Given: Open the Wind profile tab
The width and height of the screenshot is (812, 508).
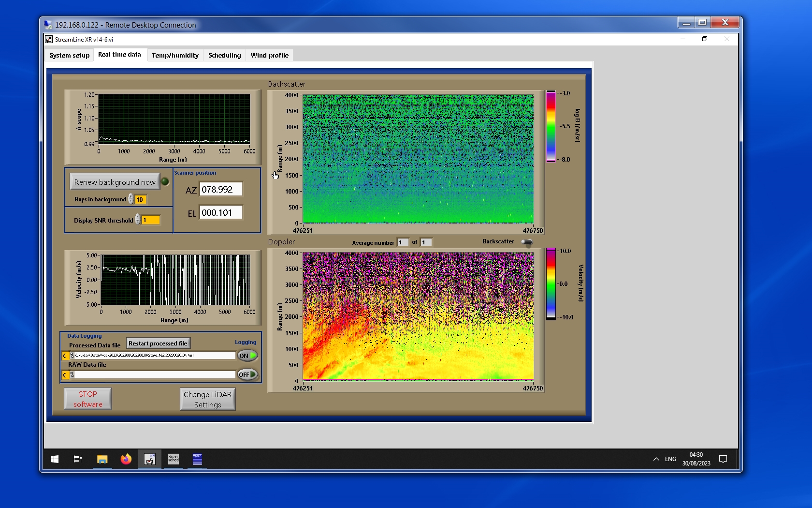Looking at the screenshot, I should click(269, 55).
